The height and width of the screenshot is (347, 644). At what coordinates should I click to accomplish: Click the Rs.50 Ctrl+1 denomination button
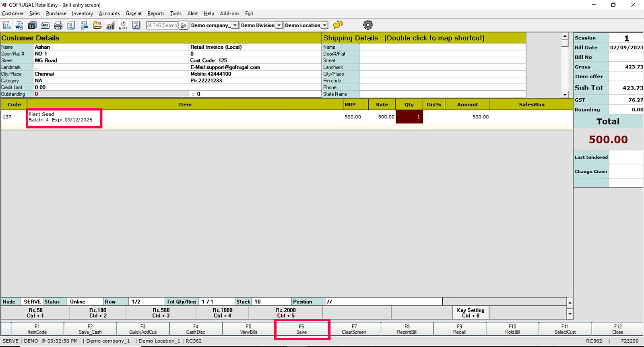(35, 313)
